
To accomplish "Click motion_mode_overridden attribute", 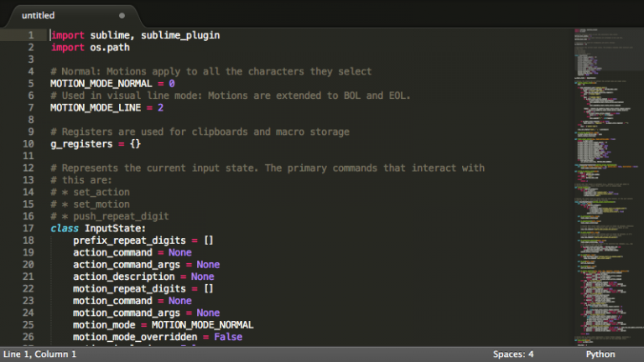I will click(135, 337).
